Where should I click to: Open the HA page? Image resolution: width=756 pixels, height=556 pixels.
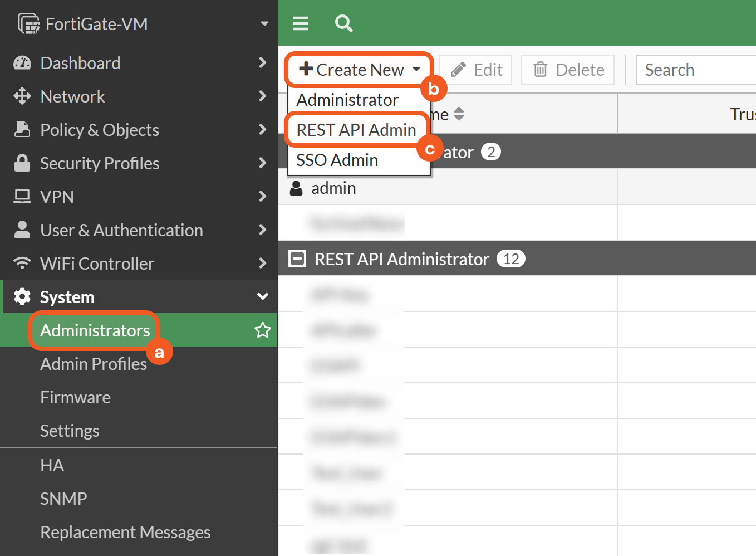pyautogui.click(x=52, y=465)
